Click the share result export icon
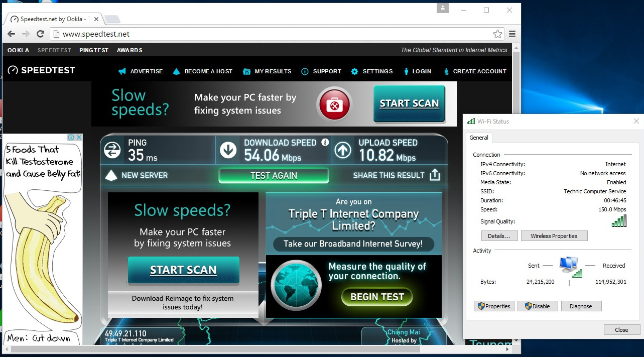Image resolution: width=644 pixels, height=357 pixels. point(435,175)
